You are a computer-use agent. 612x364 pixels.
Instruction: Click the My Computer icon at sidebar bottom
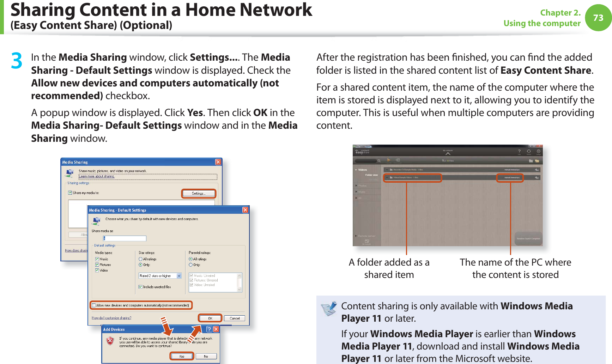(367, 241)
